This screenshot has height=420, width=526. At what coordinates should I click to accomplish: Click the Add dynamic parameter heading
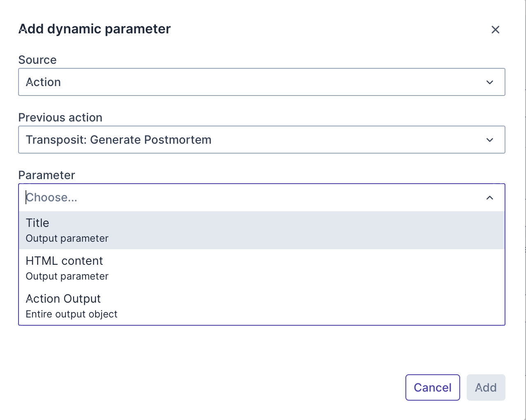click(95, 29)
